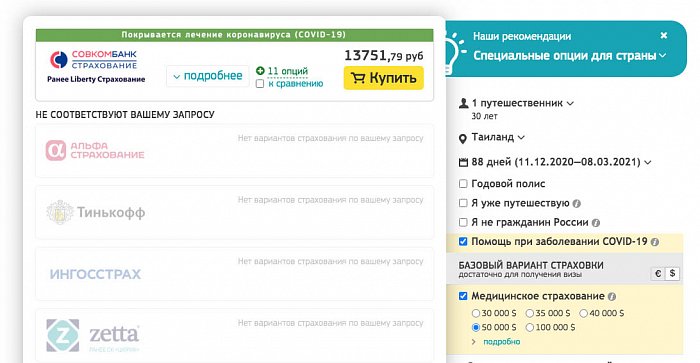The height and width of the screenshot is (363, 700).
Task: Click green COVID-19 coverage banner
Action: point(234,35)
